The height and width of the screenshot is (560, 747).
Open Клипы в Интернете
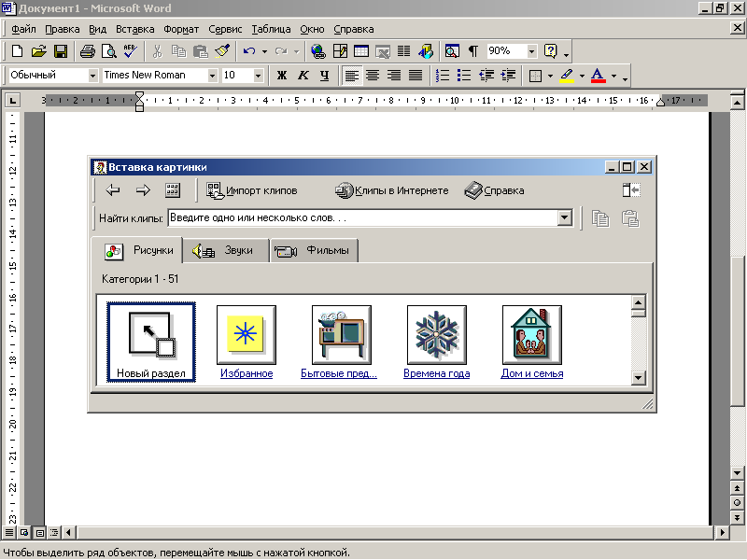[391, 190]
